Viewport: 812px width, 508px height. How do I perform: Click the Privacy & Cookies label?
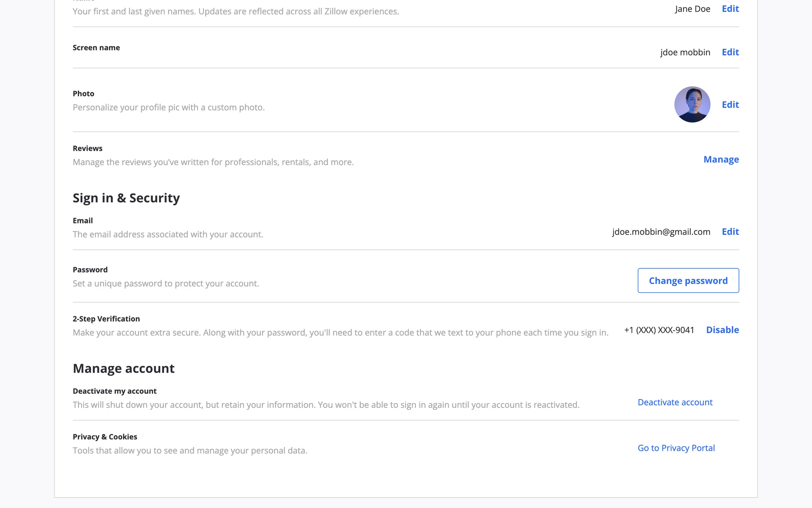click(105, 437)
